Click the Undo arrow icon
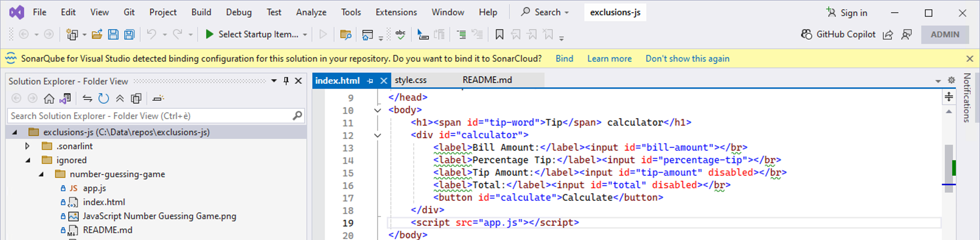The width and height of the screenshot is (980, 240). [x=152, y=35]
